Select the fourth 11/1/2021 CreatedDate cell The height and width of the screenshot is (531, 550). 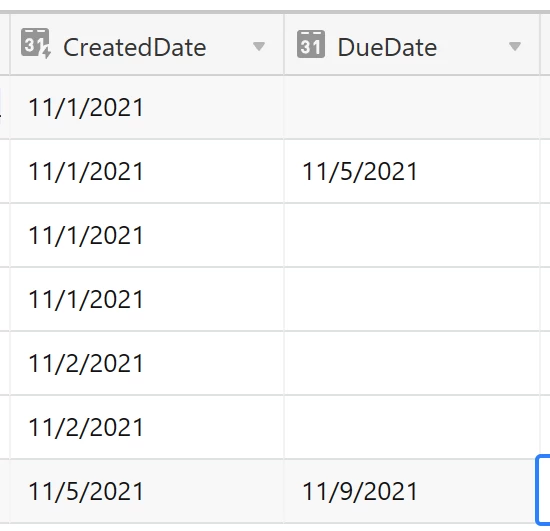click(x=147, y=299)
